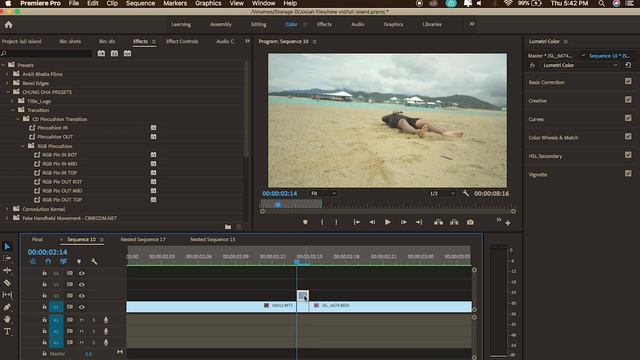The image size is (640, 360).
Task: Filter Accelerated Effects in Effects panel
Action: point(101,53)
